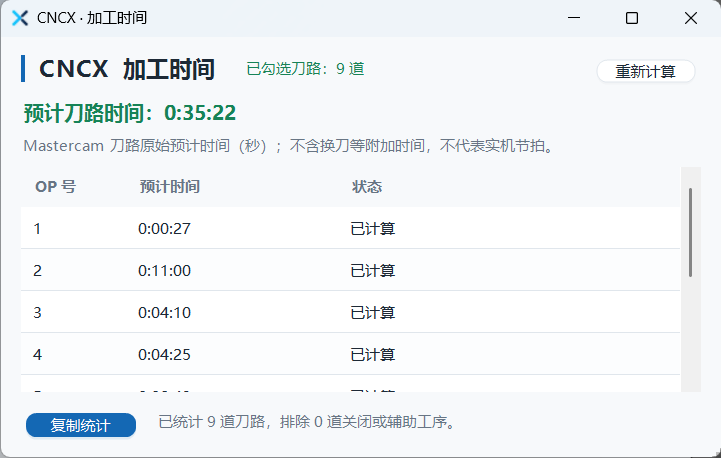721x458 pixels.
Task: Click 已计算 status in OP 2 row
Action: [x=373, y=270]
